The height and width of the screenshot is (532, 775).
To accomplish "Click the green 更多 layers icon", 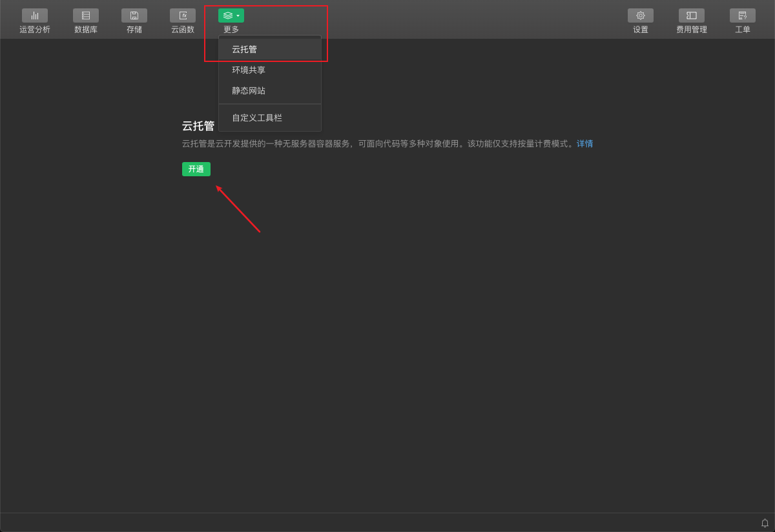I will [228, 15].
